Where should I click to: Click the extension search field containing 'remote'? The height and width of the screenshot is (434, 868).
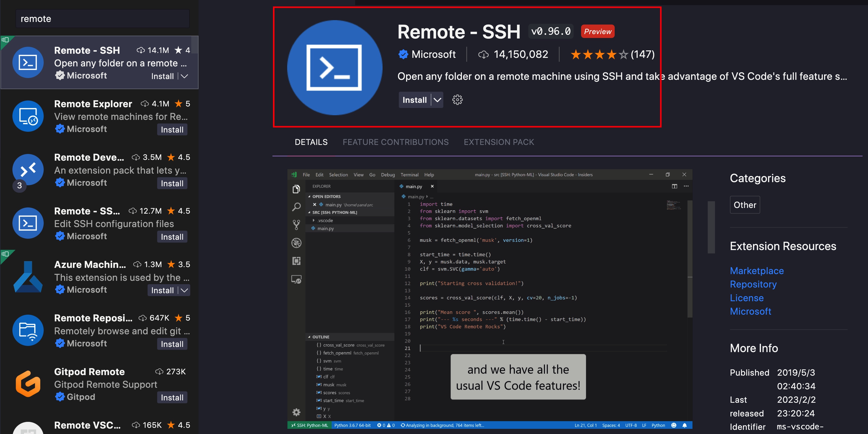click(102, 19)
